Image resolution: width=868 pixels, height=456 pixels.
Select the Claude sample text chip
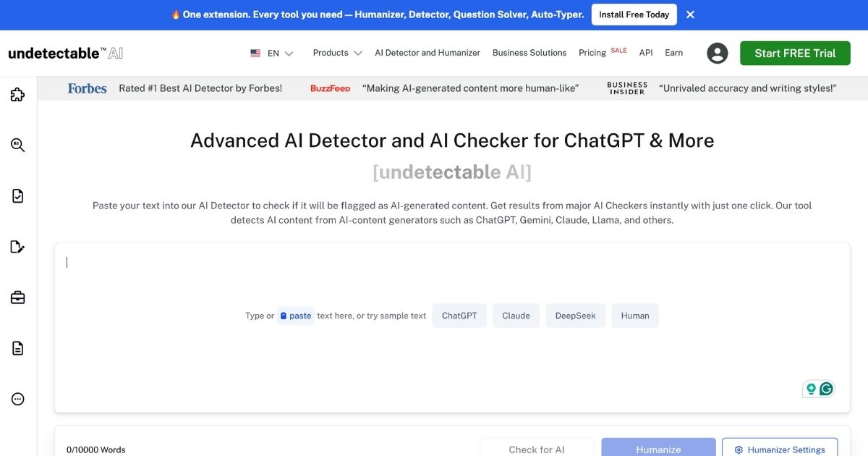click(516, 316)
